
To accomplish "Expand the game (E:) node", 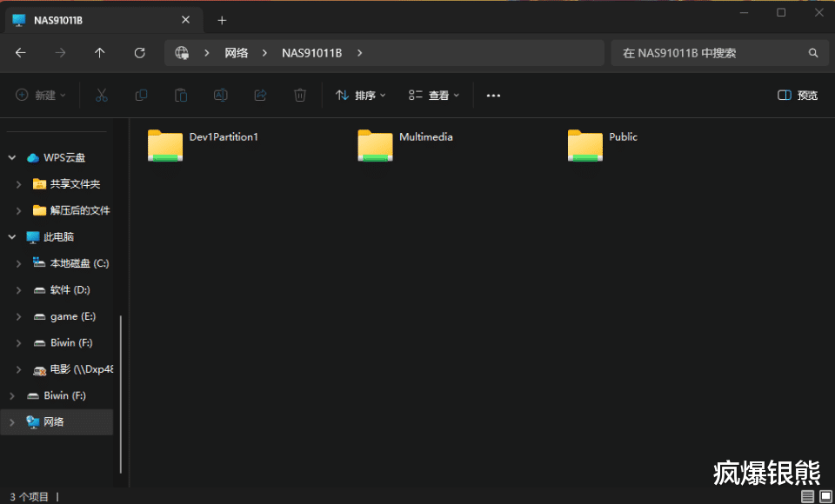I will pyautogui.click(x=18, y=316).
